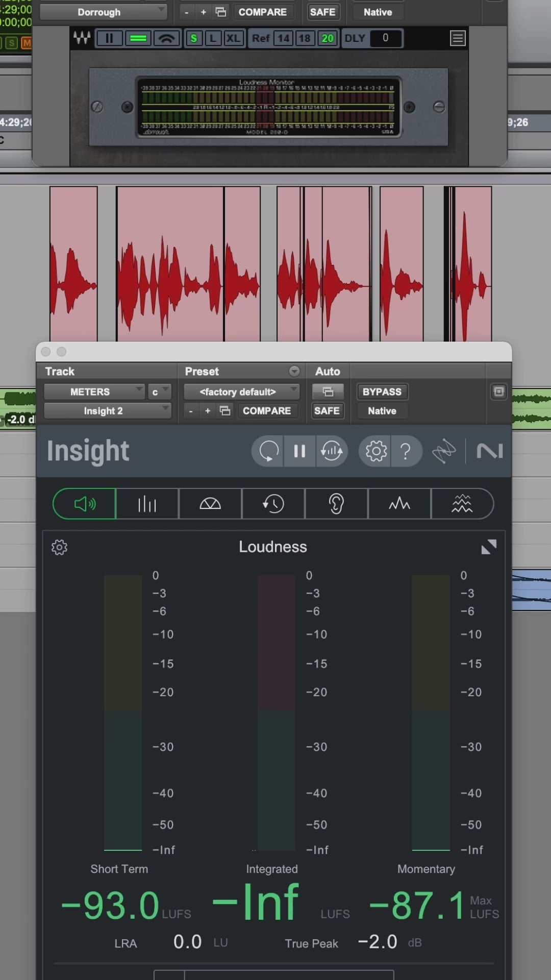The width and height of the screenshot is (551, 980).
Task: Enable the Dorrough Ref 18 option
Action: click(x=305, y=38)
